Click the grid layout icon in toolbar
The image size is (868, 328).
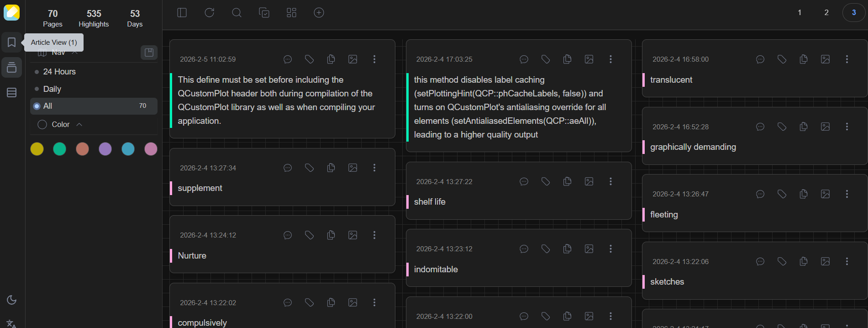[x=291, y=13]
